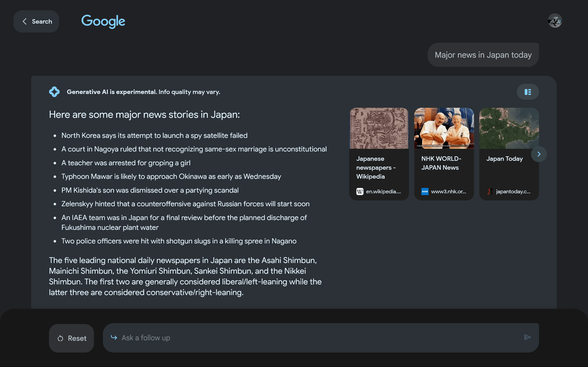Toggle the sources layout view icon
588x367 pixels.
click(x=528, y=92)
